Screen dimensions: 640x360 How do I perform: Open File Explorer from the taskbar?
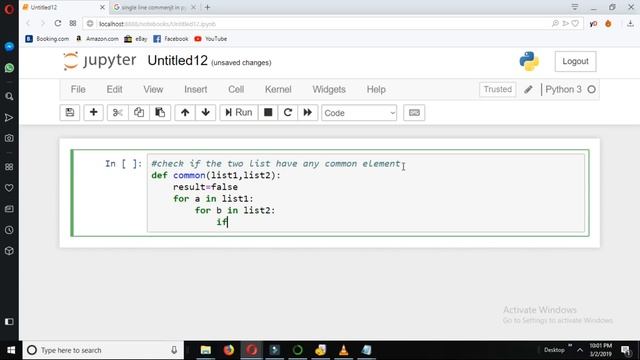[x=205, y=350]
